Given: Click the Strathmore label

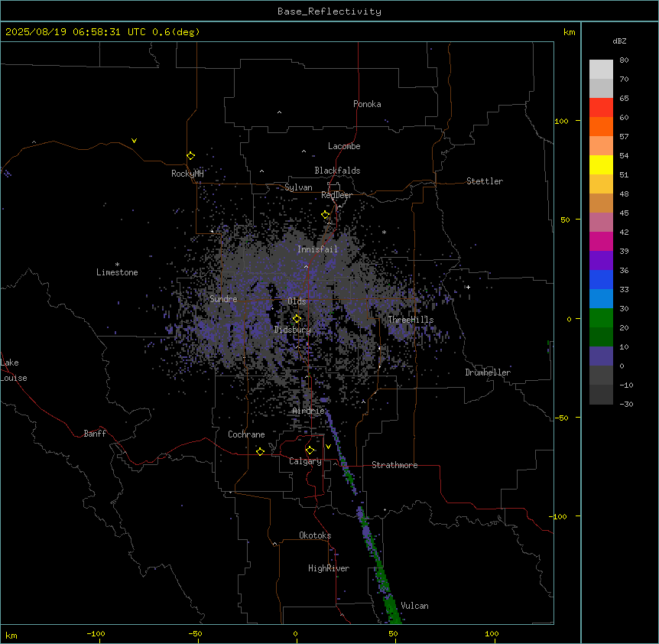Looking at the screenshot, I should [394, 465].
